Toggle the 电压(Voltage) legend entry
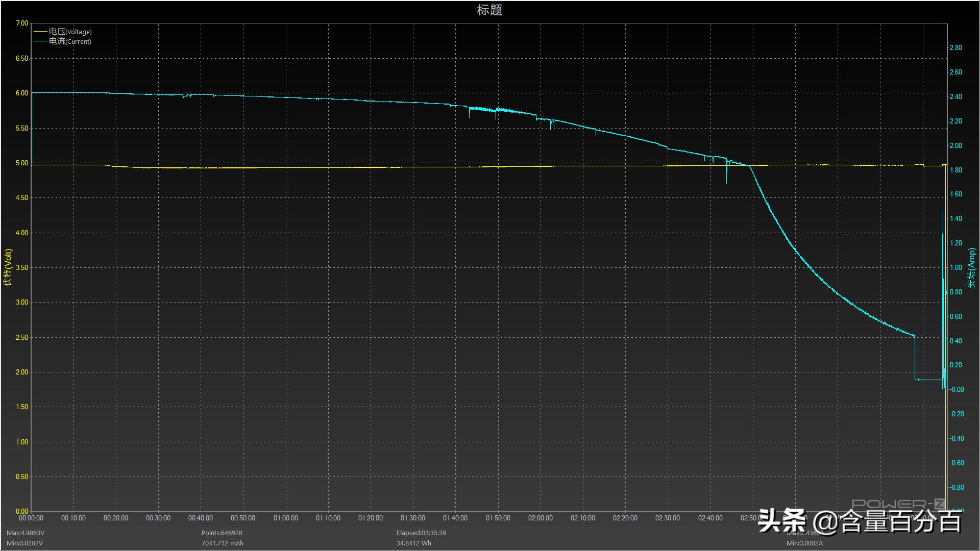 pyautogui.click(x=70, y=32)
